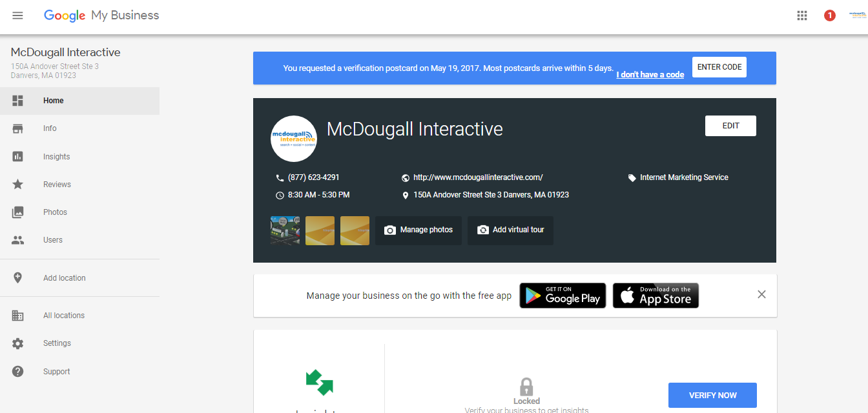Open the Google apps grid
Screen dimensions: 868x413
[802, 15]
